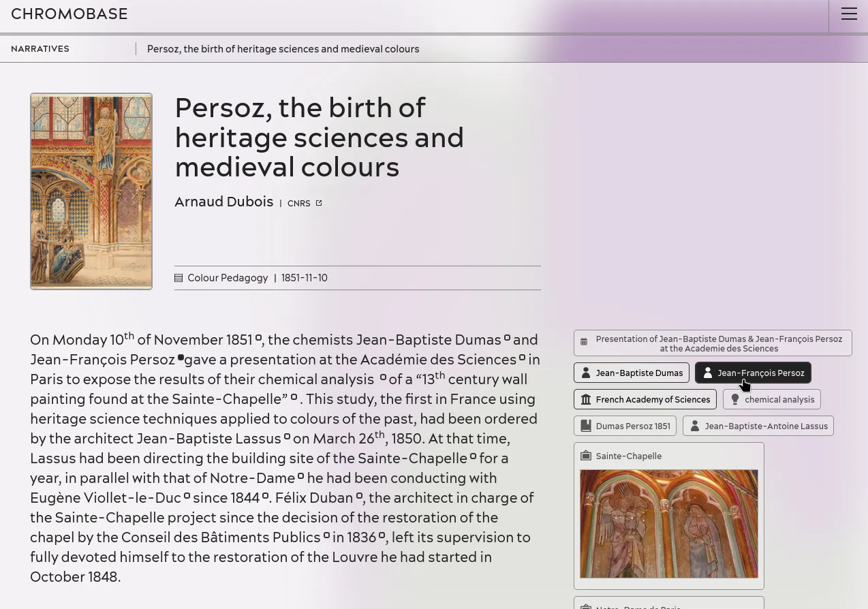Click marker after 'Jean-Baptiste Lassus' in text

pos(287,437)
